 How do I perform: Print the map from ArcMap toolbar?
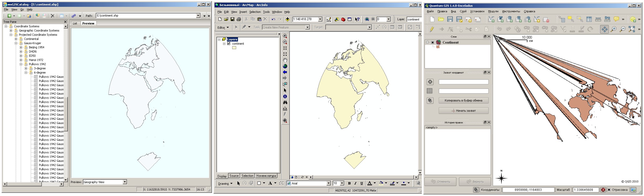pyautogui.click(x=239, y=19)
